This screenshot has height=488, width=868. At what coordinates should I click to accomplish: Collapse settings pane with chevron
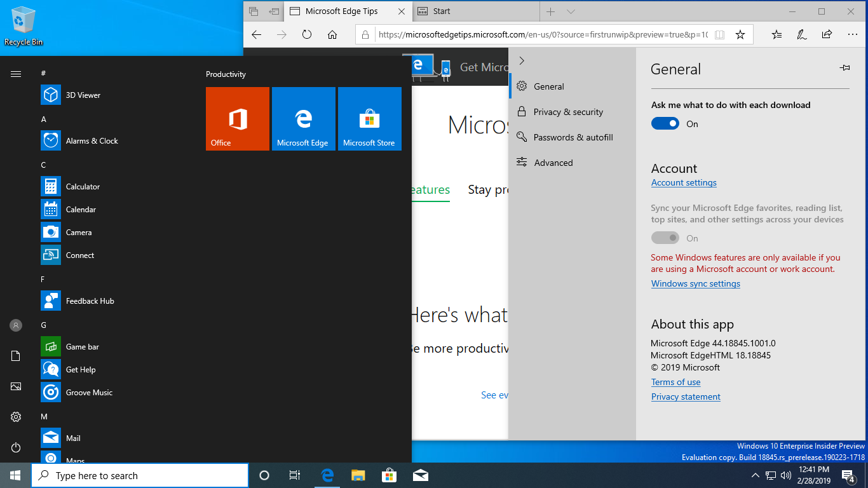522,60
